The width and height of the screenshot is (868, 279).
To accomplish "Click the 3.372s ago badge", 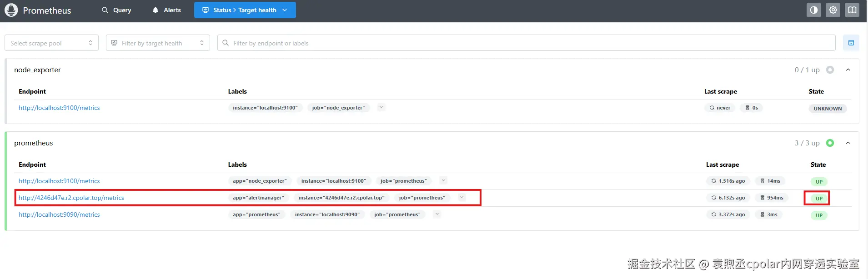I will coord(728,214).
